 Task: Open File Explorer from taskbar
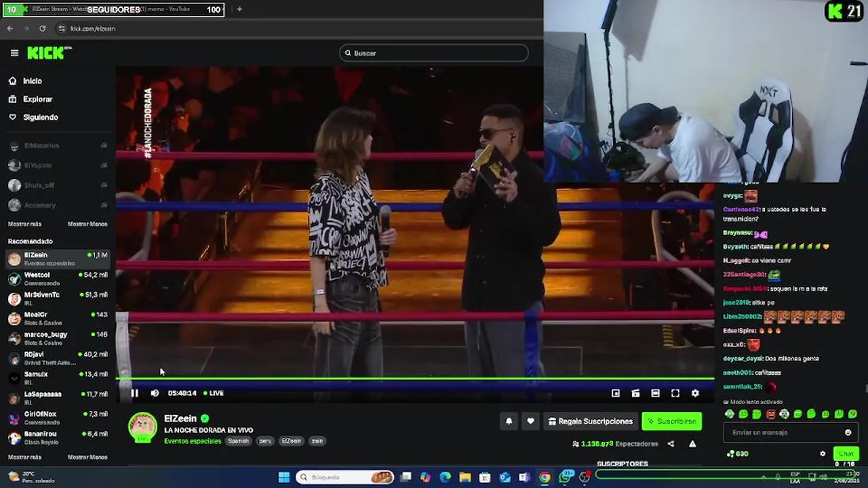point(465,477)
